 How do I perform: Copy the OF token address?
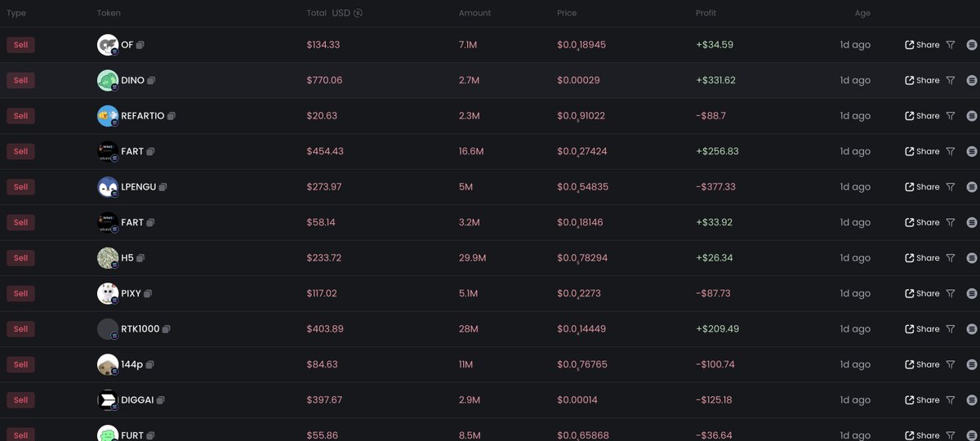[140, 45]
